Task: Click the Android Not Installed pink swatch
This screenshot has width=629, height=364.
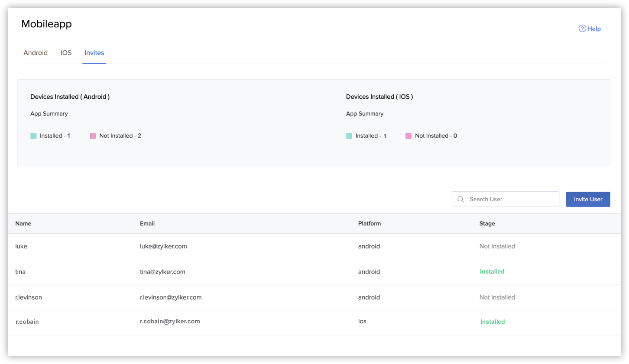Action: click(93, 136)
